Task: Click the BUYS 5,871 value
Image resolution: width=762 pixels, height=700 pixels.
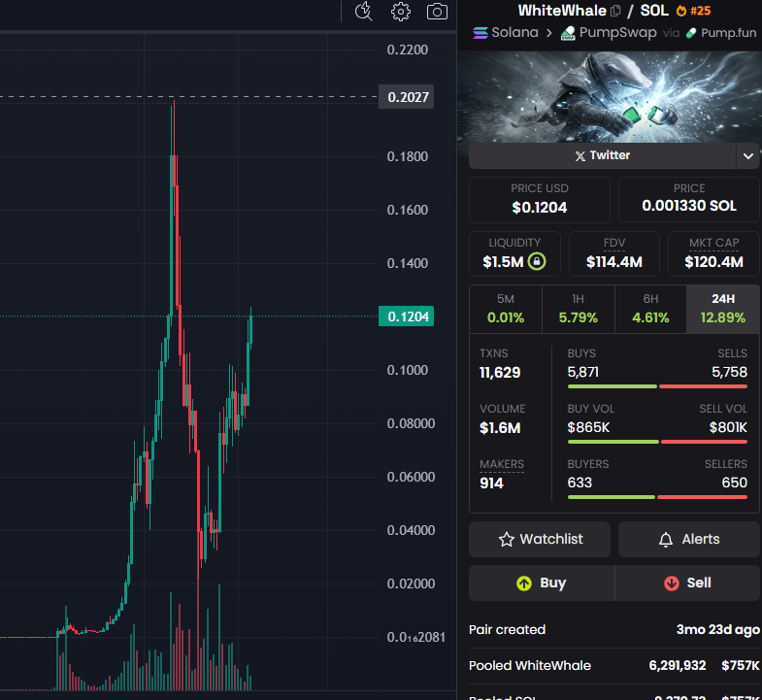Action: click(583, 373)
